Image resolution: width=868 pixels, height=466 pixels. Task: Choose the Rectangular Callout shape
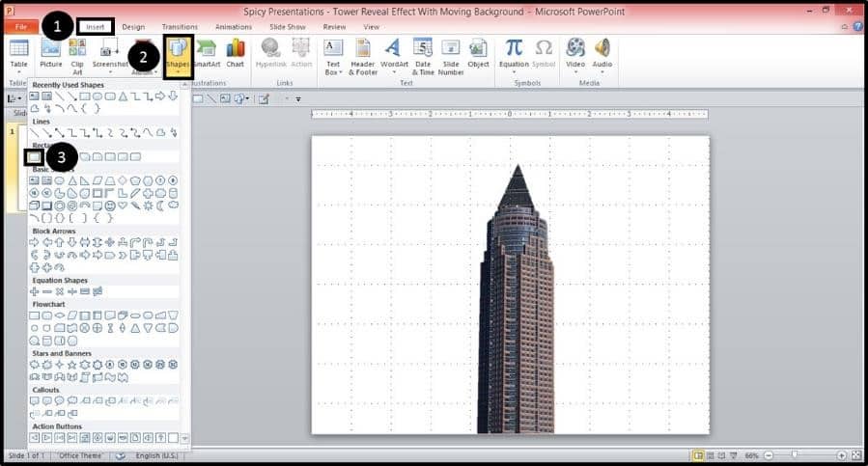click(x=35, y=401)
